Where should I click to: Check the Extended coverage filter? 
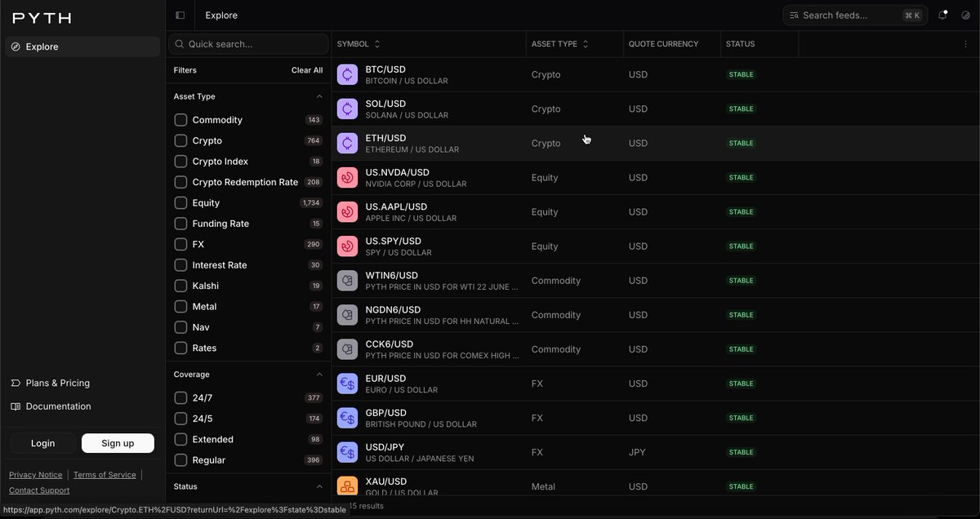pyautogui.click(x=180, y=439)
